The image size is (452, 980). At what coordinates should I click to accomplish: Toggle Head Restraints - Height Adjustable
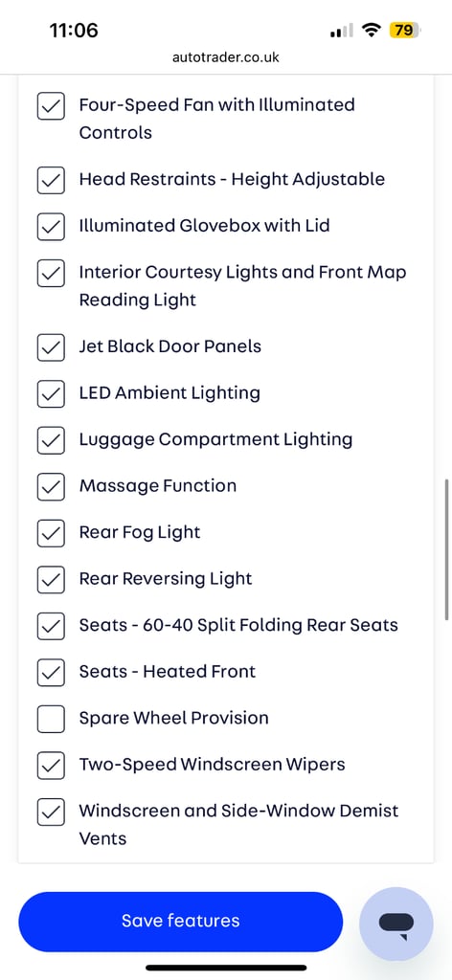(51, 179)
